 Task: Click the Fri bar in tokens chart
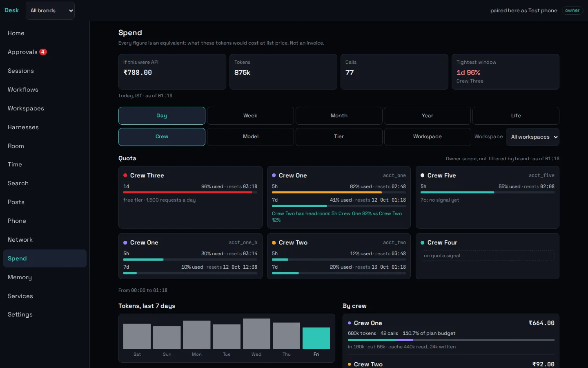[316, 338]
